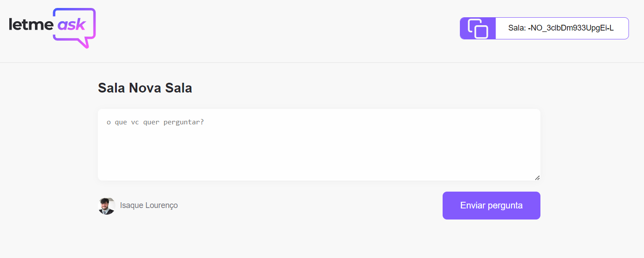
Task: Click inside the 'o que vc quer perguntar?' field
Action: click(318, 144)
